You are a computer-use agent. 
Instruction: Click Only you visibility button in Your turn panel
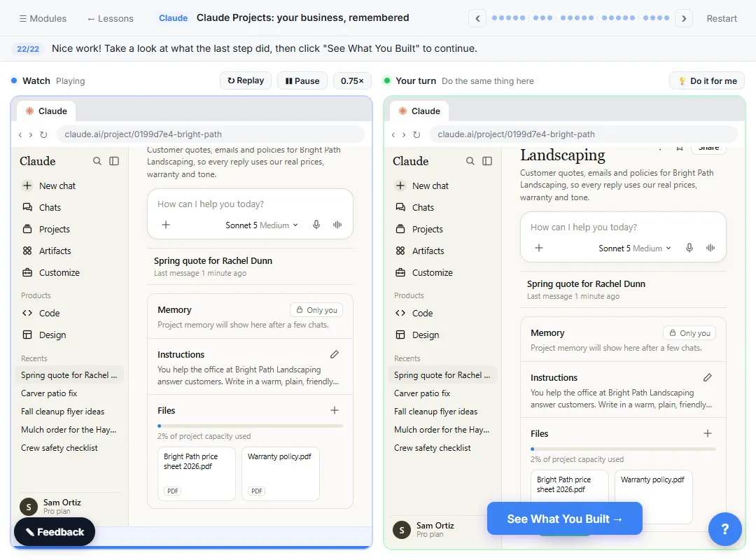click(x=689, y=333)
